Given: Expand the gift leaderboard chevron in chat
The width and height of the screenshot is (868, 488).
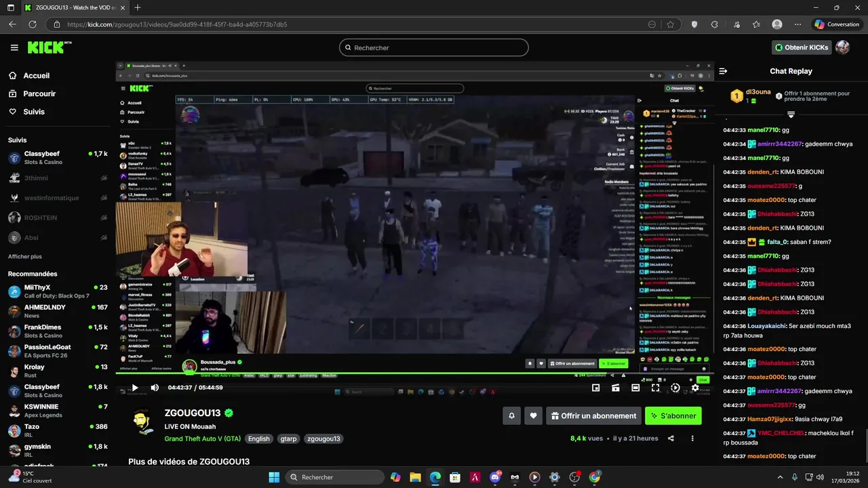Looking at the screenshot, I should point(791,115).
